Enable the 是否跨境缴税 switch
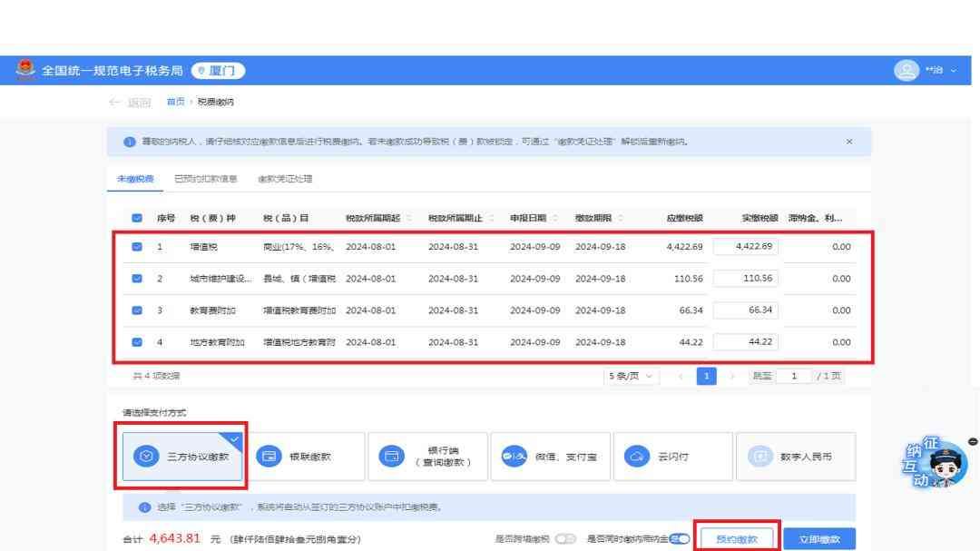 (565, 539)
